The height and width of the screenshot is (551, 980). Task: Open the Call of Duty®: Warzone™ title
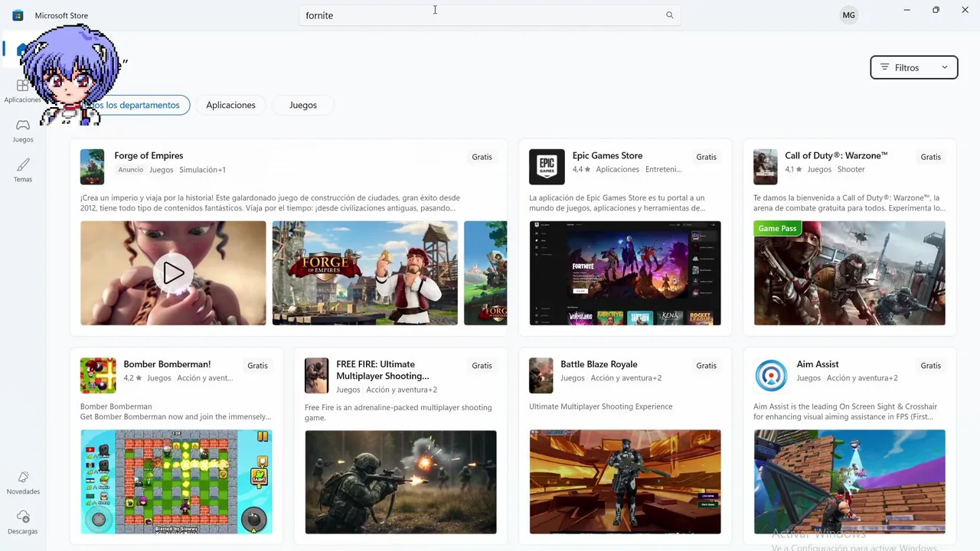tap(836, 155)
